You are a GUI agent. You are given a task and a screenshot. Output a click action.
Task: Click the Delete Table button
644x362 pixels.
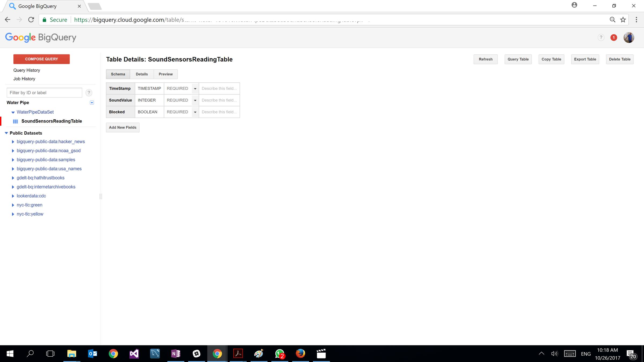[620, 59]
